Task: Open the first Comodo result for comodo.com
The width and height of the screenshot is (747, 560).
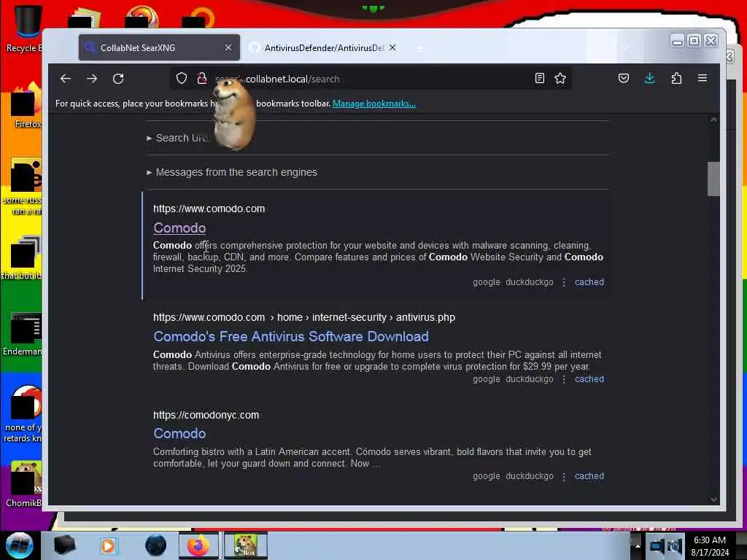Action: pos(179,228)
